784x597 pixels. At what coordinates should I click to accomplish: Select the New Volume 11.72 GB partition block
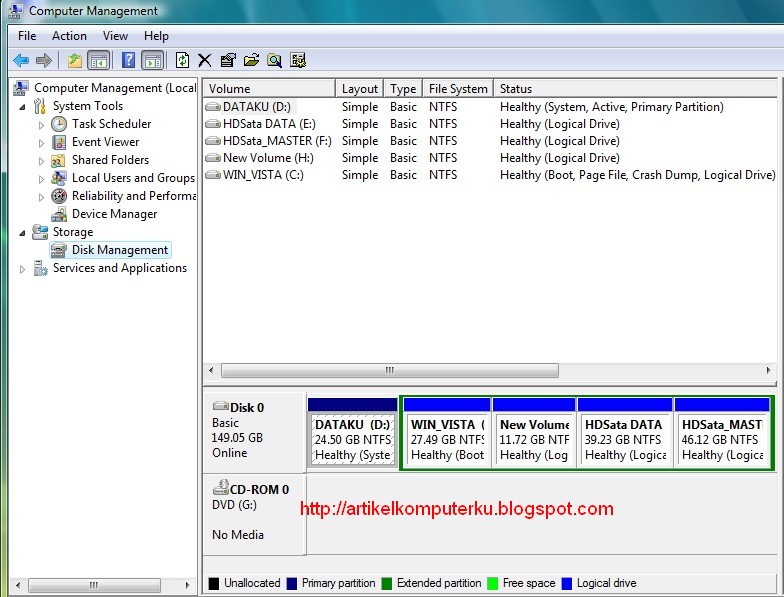coord(534,433)
